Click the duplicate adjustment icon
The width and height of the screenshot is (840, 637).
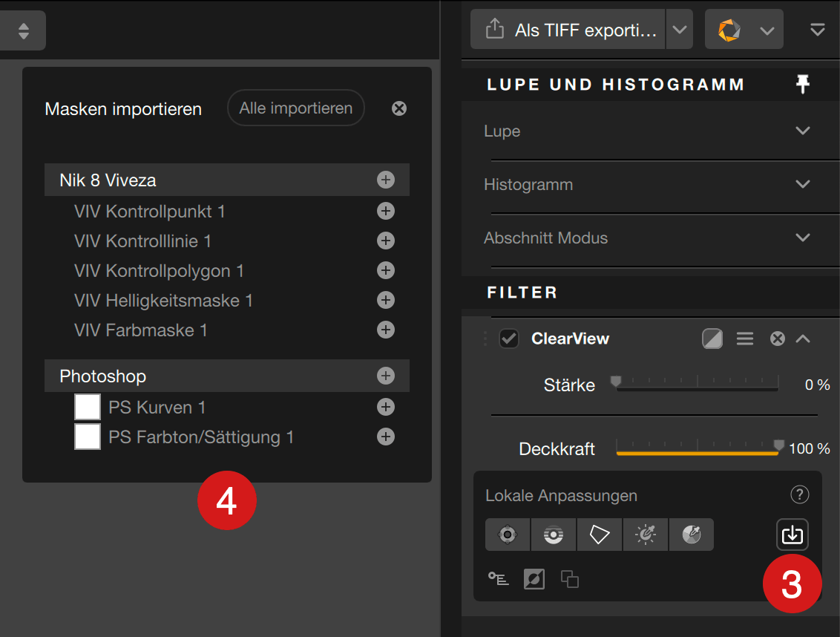click(569, 579)
